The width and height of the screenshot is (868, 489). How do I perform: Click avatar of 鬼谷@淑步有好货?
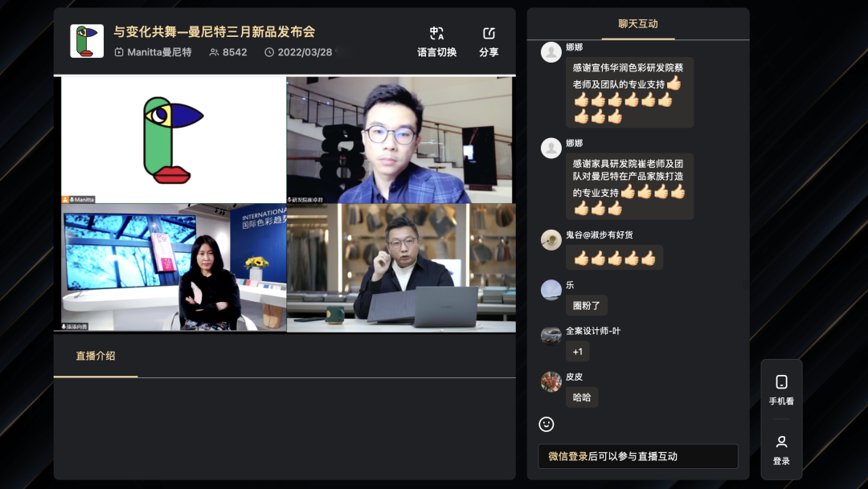coord(551,240)
